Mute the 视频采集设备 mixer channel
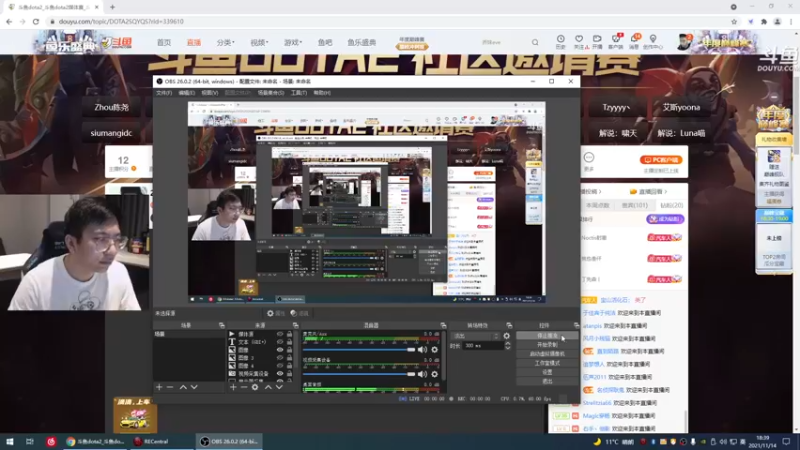This screenshot has width=800, height=450. (422, 374)
